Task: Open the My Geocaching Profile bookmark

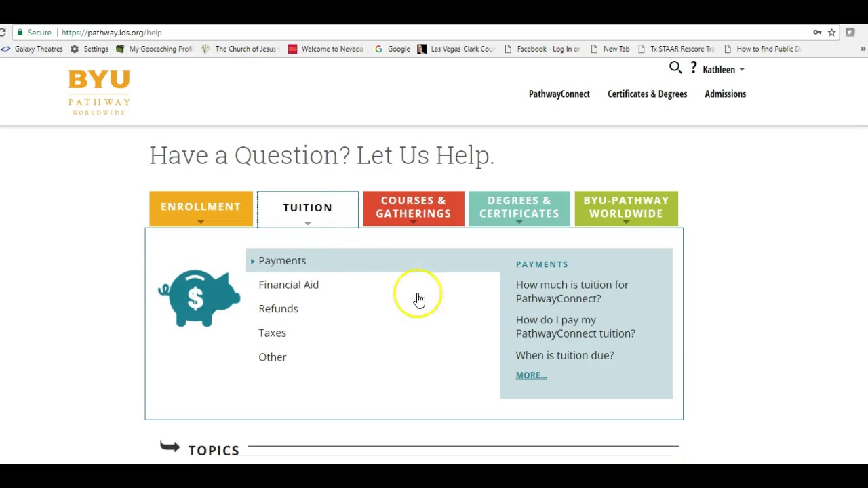Action: tap(155, 49)
